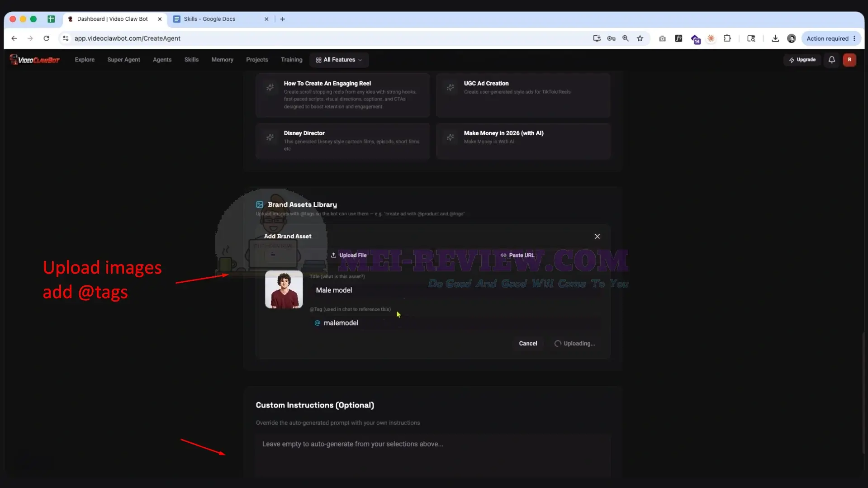This screenshot has width=868, height=488.
Task: Close the Add Brand Asset panel
Action: pyautogui.click(x=597, y=237)
